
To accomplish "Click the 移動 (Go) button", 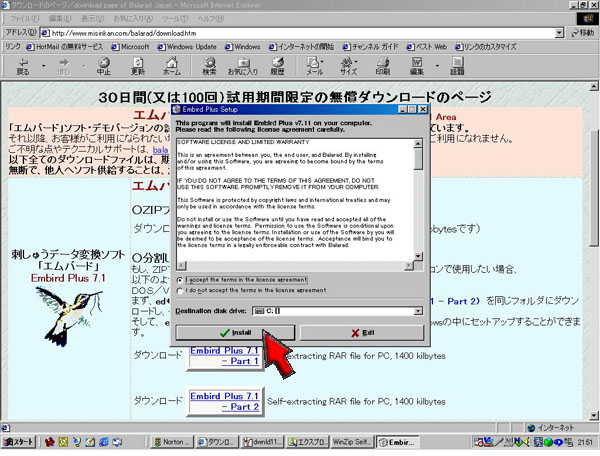I will tap(582, 33).
